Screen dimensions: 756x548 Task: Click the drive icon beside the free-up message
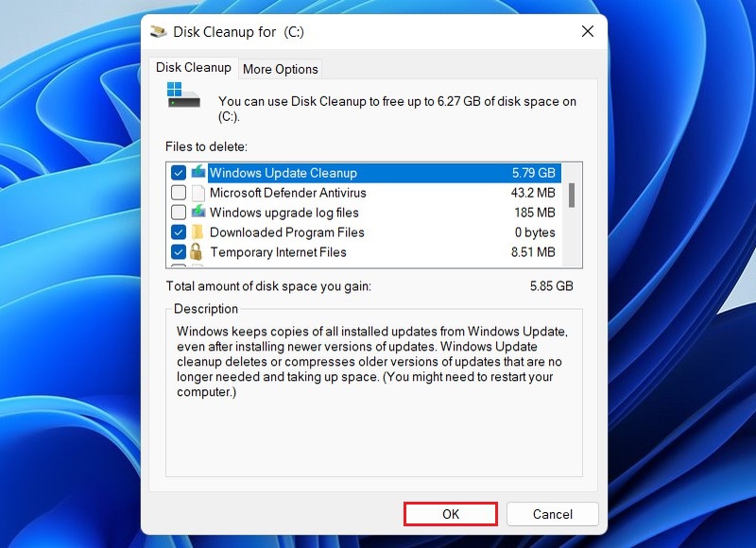pyautogui.click(x=183, y=94)
